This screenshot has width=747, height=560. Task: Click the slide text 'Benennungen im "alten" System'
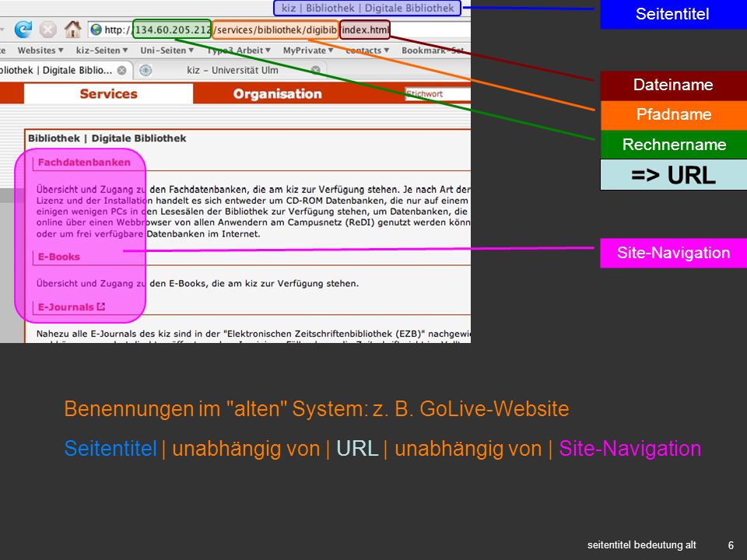(216, 408)
